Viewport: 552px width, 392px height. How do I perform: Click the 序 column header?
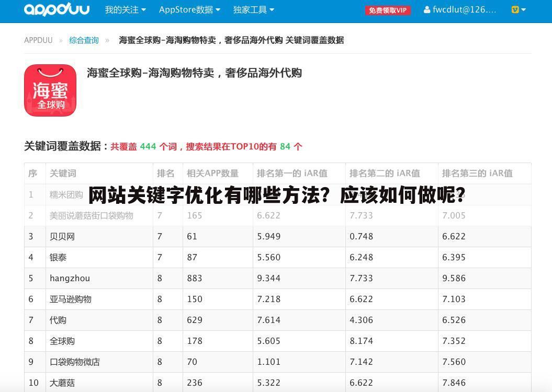pos(33,174)
